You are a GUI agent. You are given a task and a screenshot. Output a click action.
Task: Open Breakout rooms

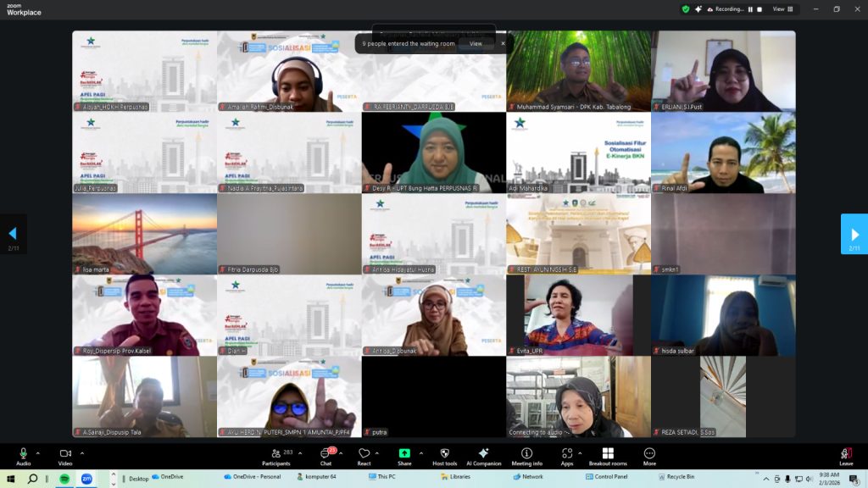tap(608, 455)
